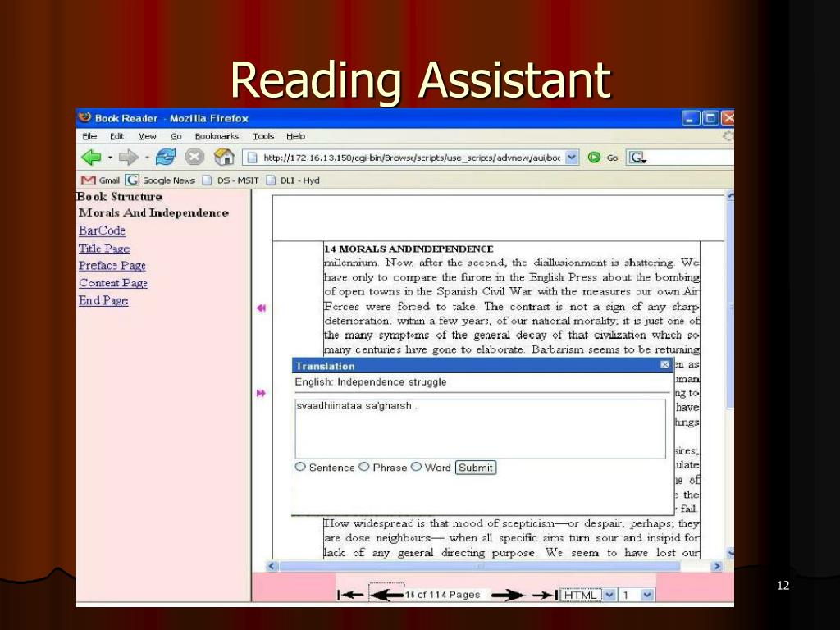Screen dimensions: 840x630
Task: Click the horizontal scrollbar right arrow
Action: pyautogui.click(x=717, y=566)
